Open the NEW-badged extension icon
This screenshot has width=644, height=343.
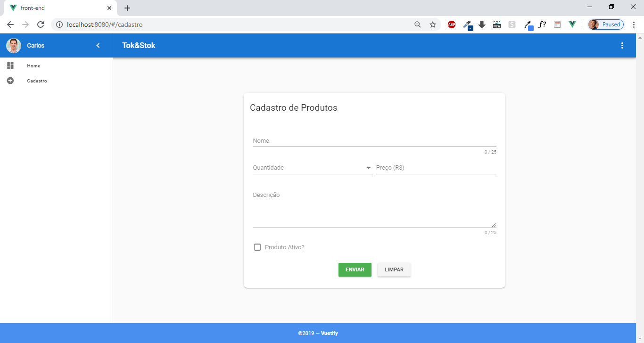497,24
